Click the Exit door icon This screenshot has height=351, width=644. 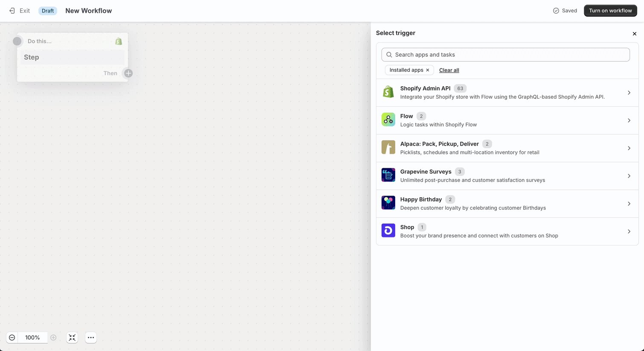point(12,11)
